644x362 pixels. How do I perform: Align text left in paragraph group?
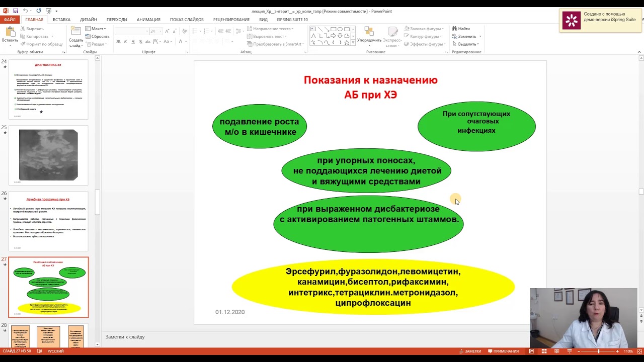(x=195, y=41)
